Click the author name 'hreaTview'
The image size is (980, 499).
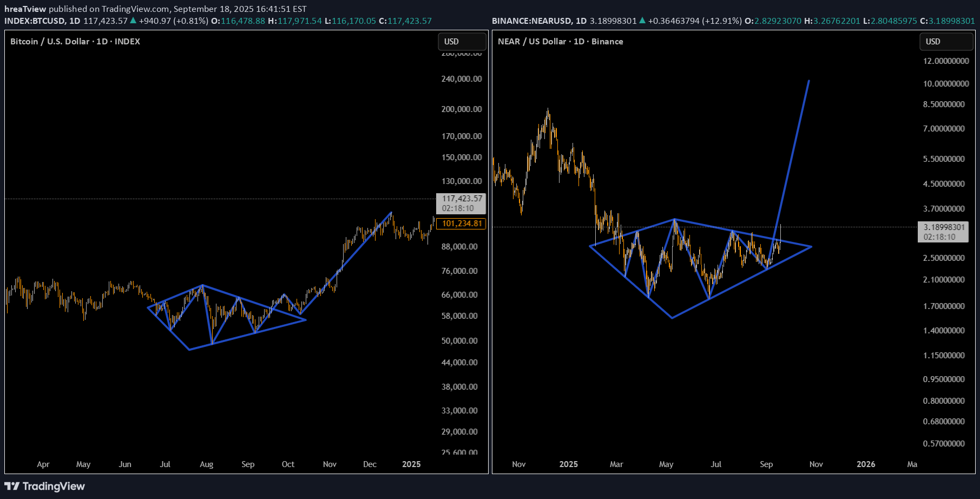25,9
